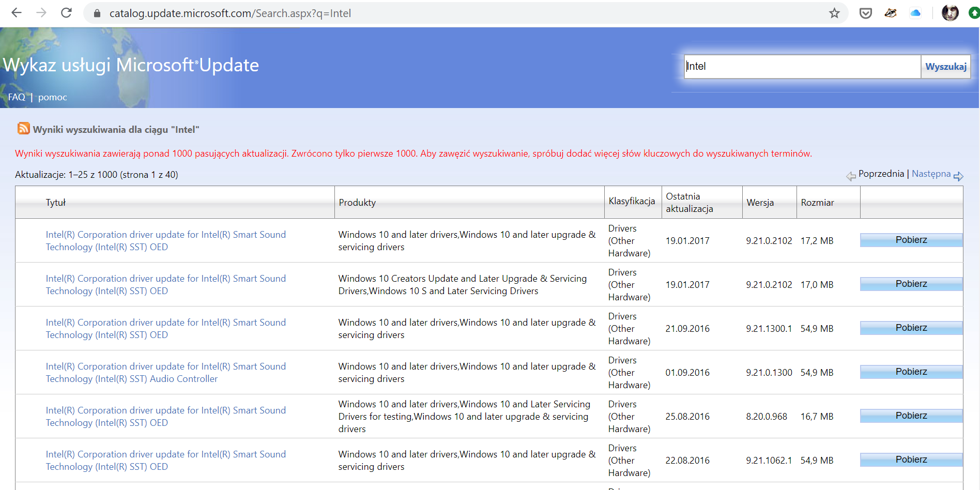Click the extension icon left of the cloud
980x490 pixels.
[x=891, y=13]
